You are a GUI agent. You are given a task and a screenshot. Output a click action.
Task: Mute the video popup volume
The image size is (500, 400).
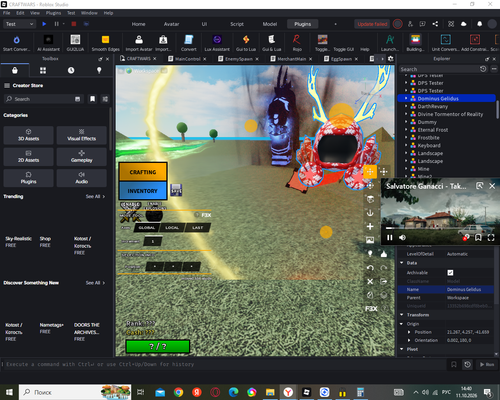(x=402, y=237)
